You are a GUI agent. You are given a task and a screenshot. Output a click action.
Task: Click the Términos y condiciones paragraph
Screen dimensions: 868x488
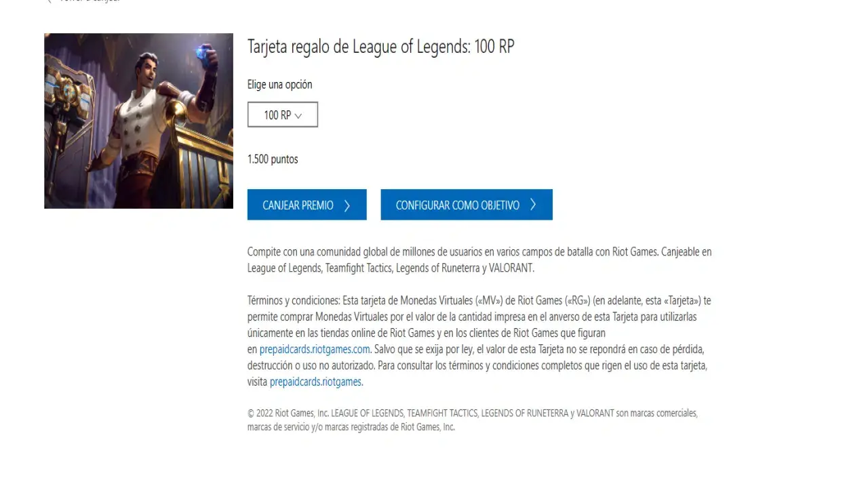479,342
